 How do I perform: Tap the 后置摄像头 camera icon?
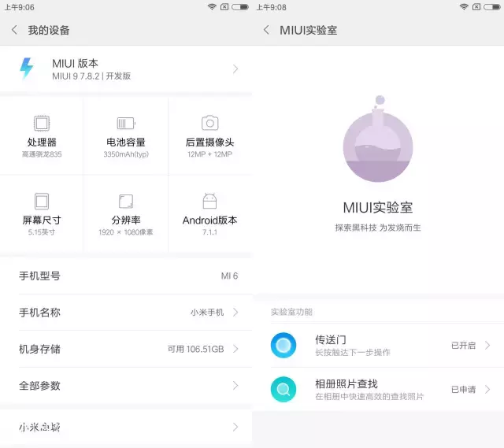(210, 123)
